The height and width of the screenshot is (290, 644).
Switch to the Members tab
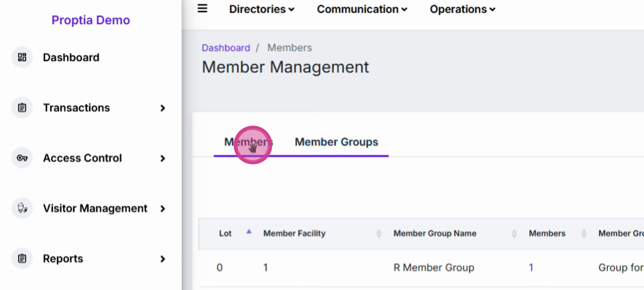[x=248, y=142]
